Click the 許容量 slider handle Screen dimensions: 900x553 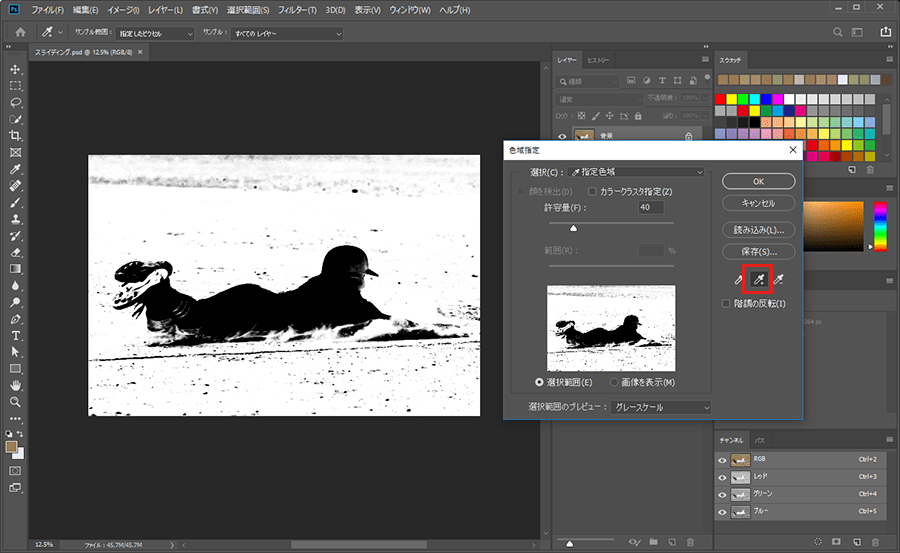coord(573,228)
